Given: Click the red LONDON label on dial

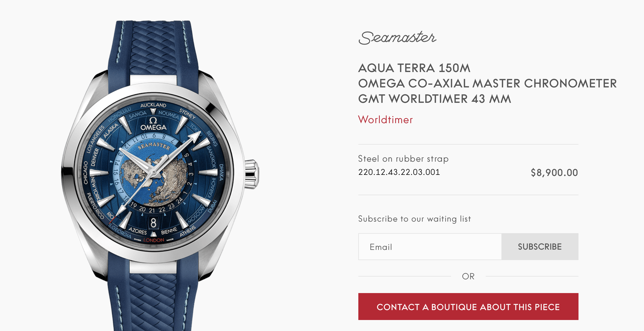Looking at the screenshot, I should (x=154, y=240).
